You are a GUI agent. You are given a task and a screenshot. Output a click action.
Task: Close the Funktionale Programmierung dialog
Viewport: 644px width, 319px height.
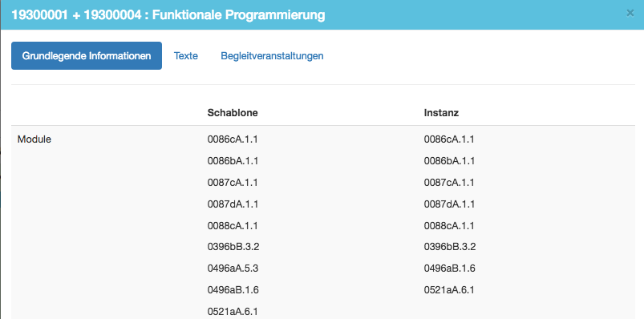click(x=630, y=14)
